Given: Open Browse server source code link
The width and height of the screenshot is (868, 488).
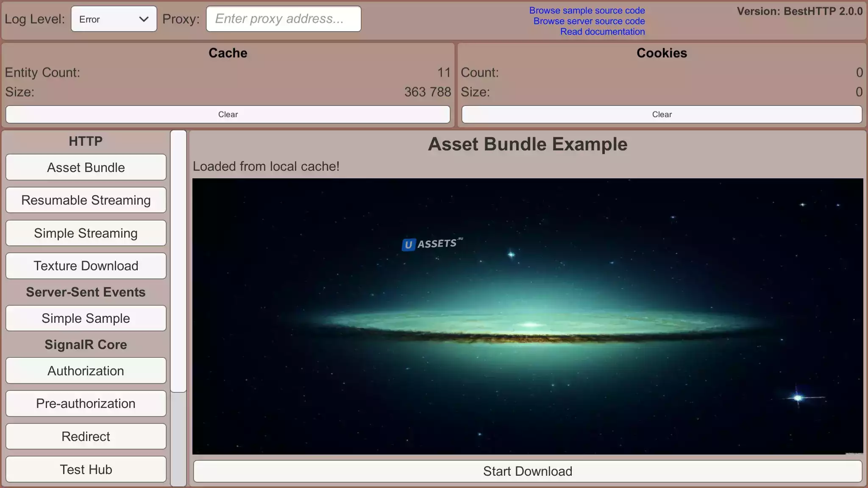Looking at the screenshot, I should tap(589, 21).
